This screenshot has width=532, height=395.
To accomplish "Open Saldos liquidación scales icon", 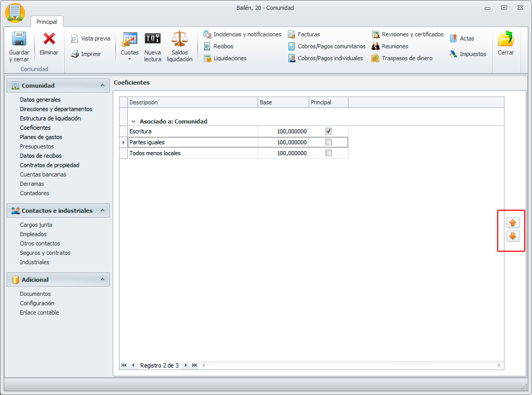I will pos(179,39).
